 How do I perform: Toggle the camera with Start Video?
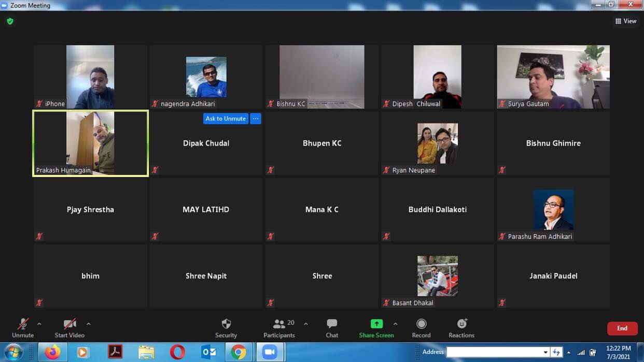click(69, 324)
